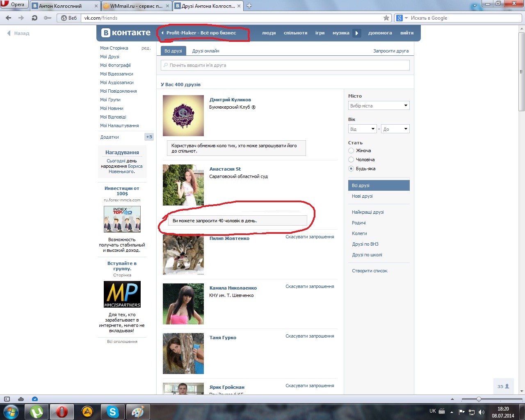Open uTorrent from taskbar
This screenshot has width=525, height=420.
click(37, 412)
